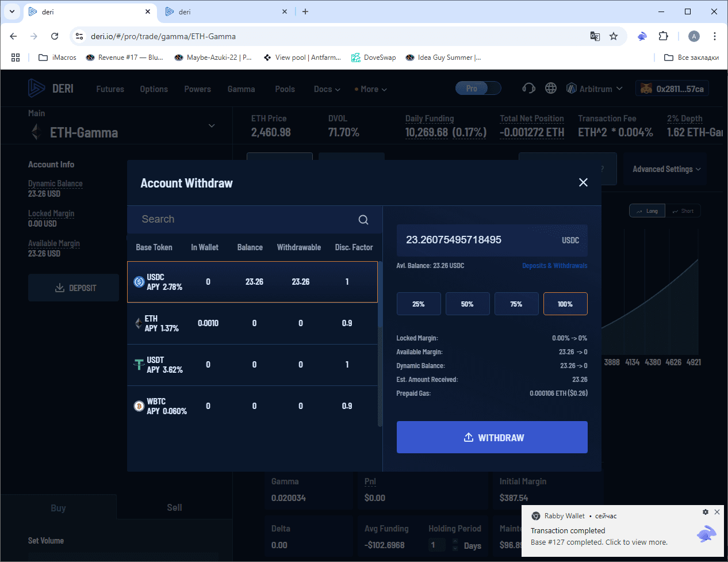Open the Arbitrum network dropdown
Screen dimensions: 728x562
click(x=595, y=89)
